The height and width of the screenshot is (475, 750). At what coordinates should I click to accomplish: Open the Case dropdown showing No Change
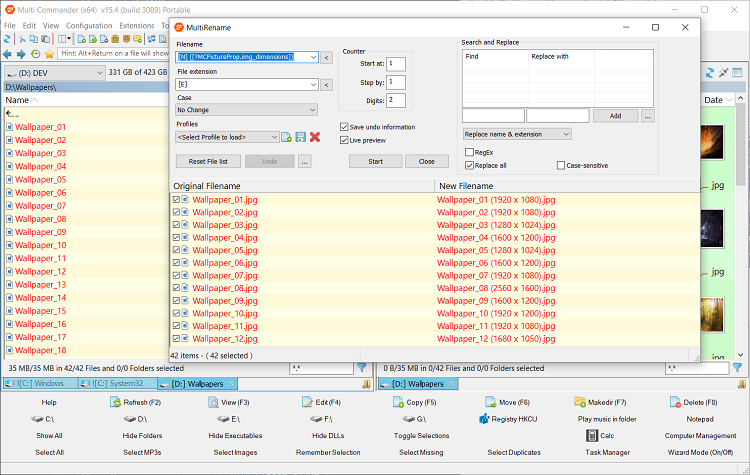tap(247, 110)
